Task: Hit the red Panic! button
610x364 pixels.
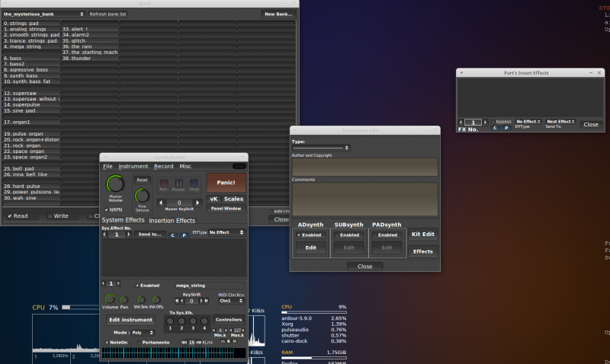Action: [226, 183]
